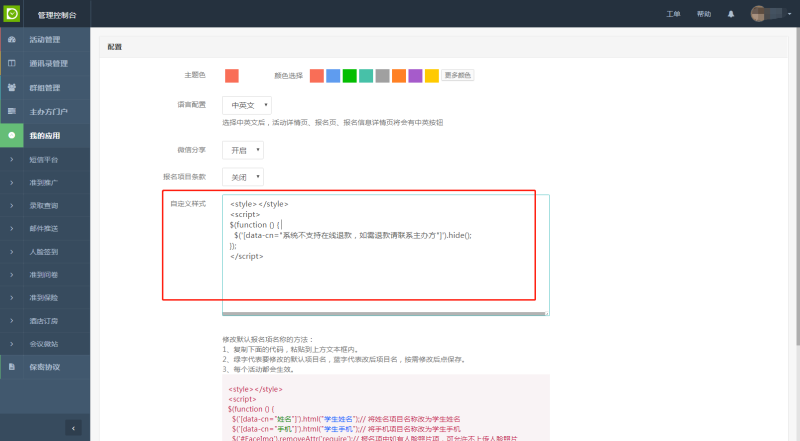Choose the yellow color swatch

pos(432,76)
